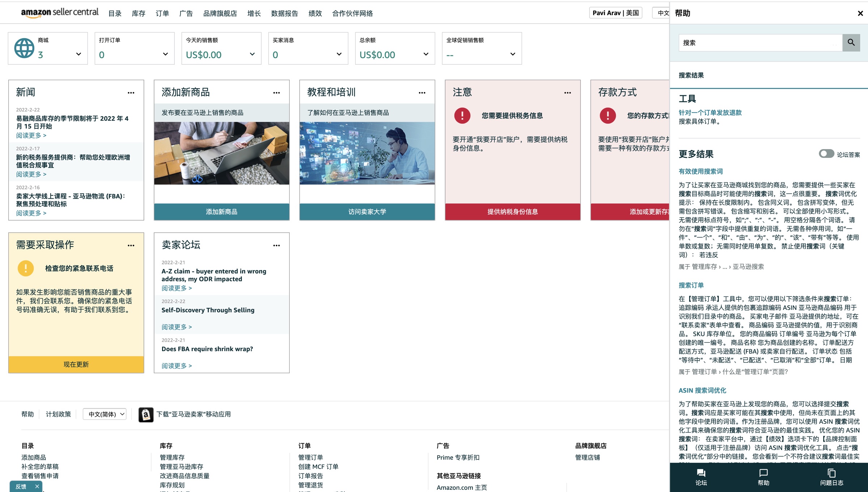The image size is (868, 492).
Task: Expand the 打开订单 dropdown
Action: 165,54
